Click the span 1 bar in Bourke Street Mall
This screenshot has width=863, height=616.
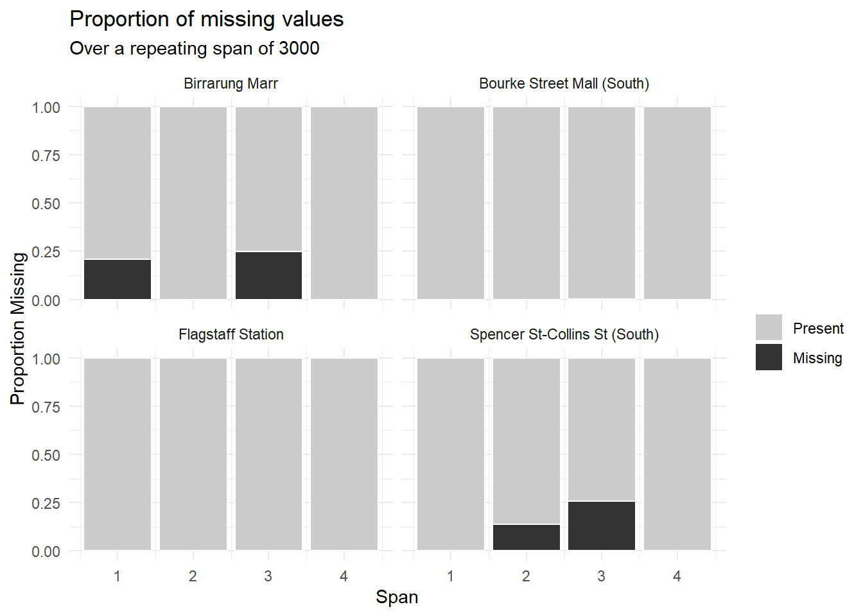point(451,203)
